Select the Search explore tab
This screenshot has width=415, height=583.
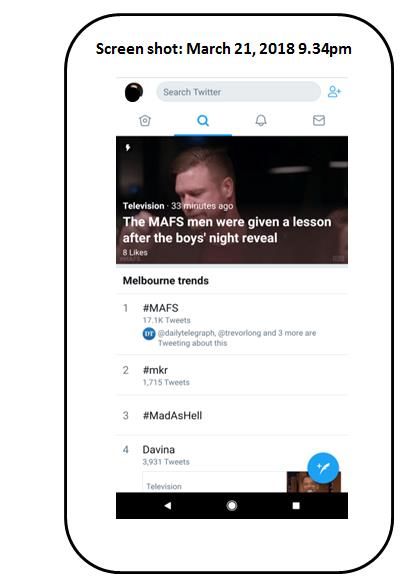click(x=203, y=120)
